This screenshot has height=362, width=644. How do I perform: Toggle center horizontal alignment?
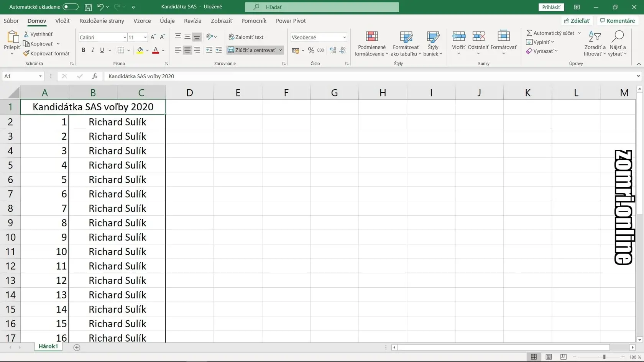[187, 50]
